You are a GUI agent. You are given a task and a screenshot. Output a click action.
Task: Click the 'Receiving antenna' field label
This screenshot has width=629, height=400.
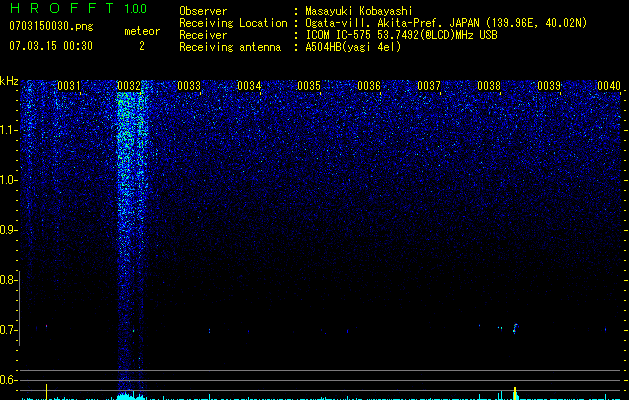click(x=230, y=47)
